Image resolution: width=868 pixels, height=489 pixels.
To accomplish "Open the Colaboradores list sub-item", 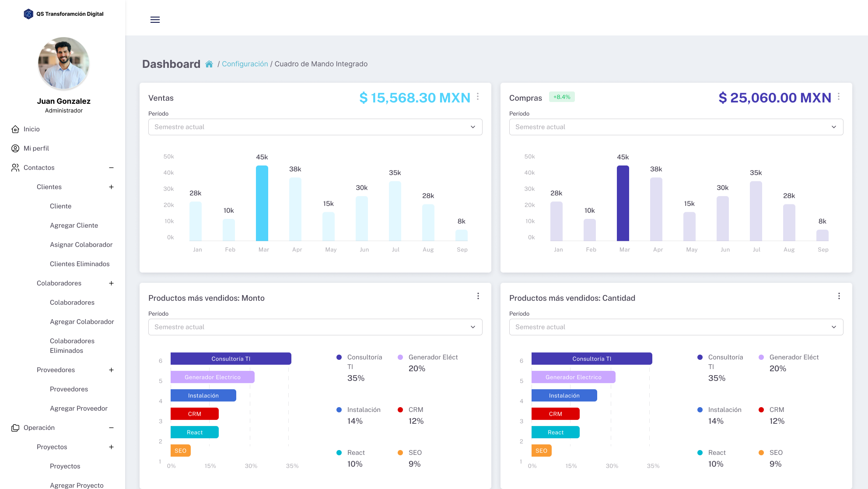I will [x=72, y=303].
